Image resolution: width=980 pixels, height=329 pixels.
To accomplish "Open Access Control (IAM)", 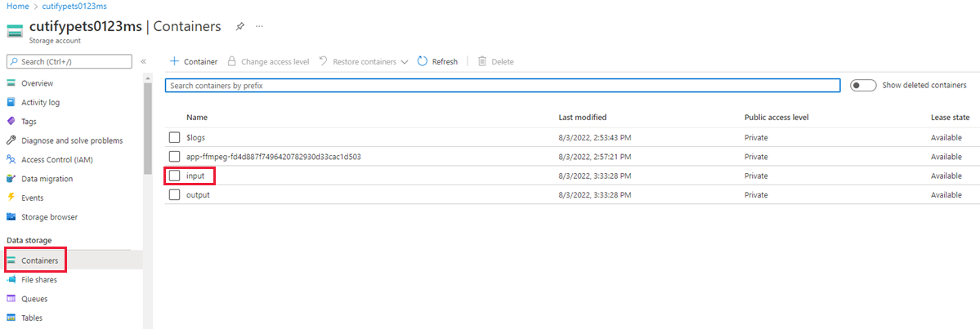I will pos(57,160).
